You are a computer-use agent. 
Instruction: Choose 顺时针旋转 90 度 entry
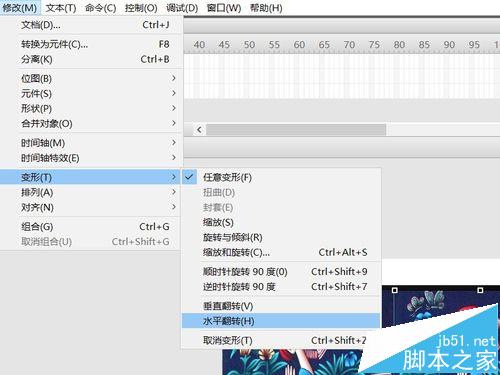tap(281, 272)
